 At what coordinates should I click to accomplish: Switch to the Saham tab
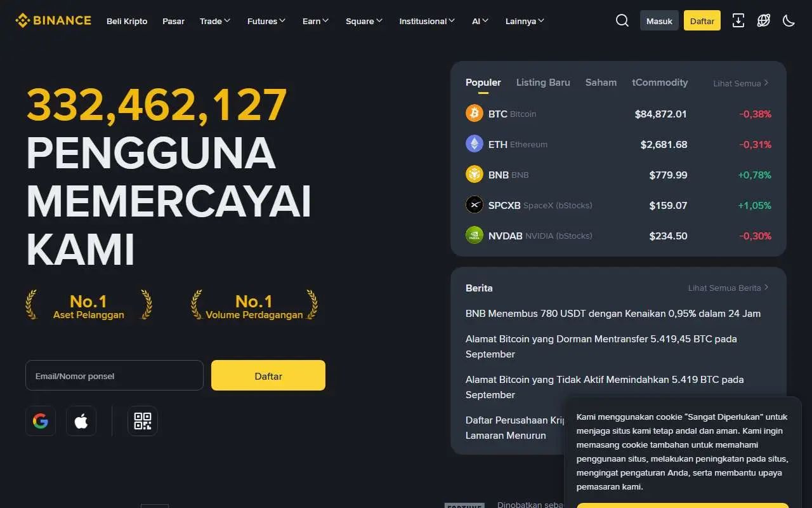[601, 83]
